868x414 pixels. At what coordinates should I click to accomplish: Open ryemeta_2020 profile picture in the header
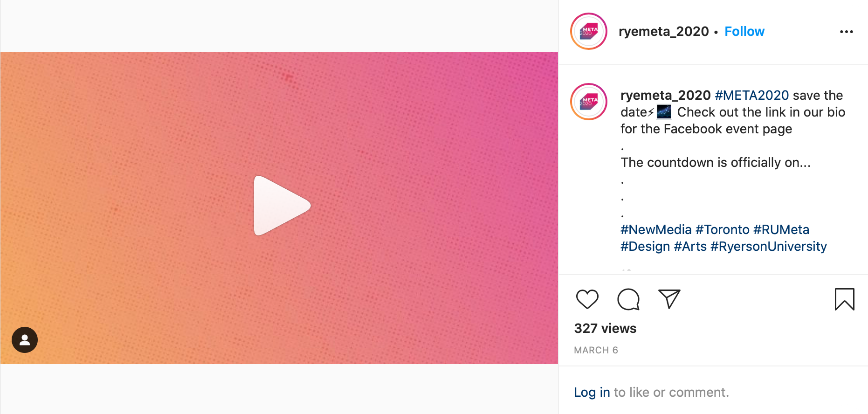click(x=589, y=31)
